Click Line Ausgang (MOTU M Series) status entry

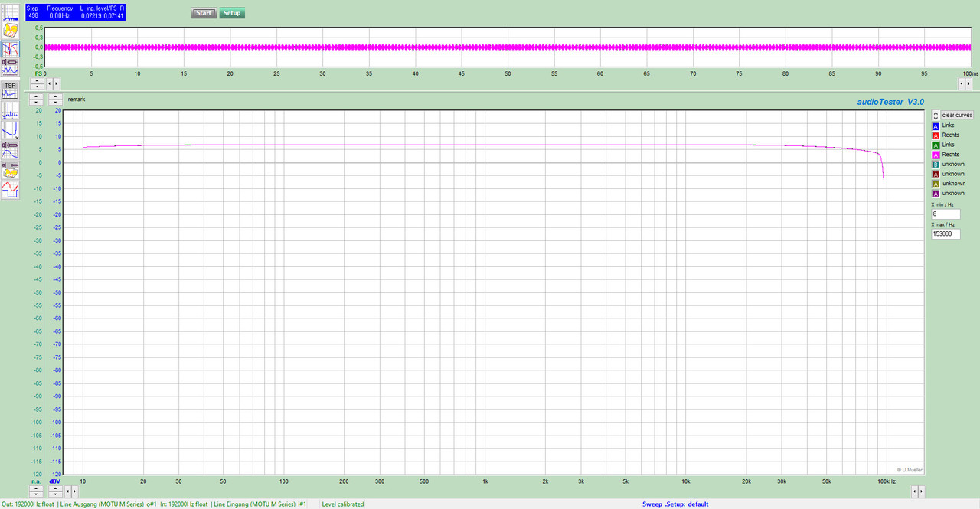point(107,504)
